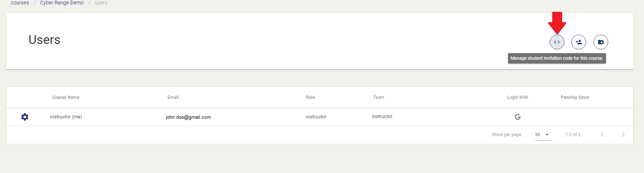644x173 pixels.
Task: Click the Login With column header
Action: pos(518,97)
